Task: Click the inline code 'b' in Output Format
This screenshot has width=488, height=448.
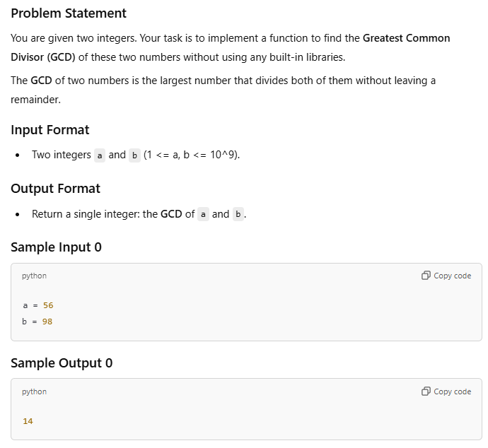Action: (x=238, y=214)
